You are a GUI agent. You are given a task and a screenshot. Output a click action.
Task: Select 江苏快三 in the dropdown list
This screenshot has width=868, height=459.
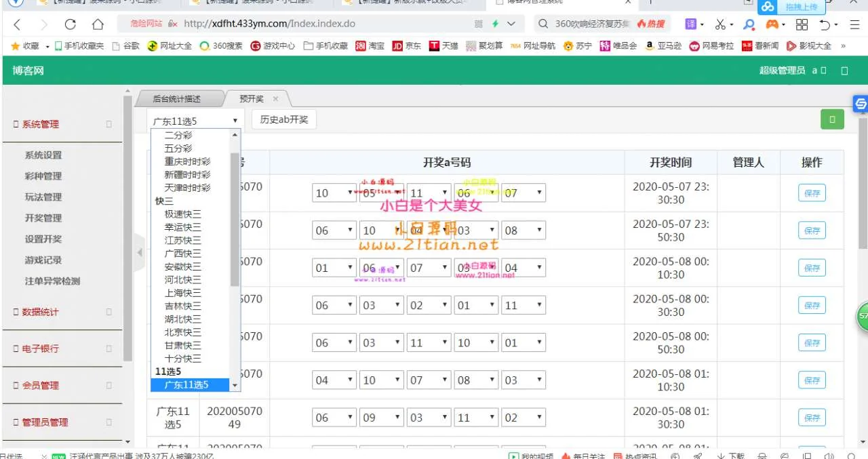pos(183,240)
